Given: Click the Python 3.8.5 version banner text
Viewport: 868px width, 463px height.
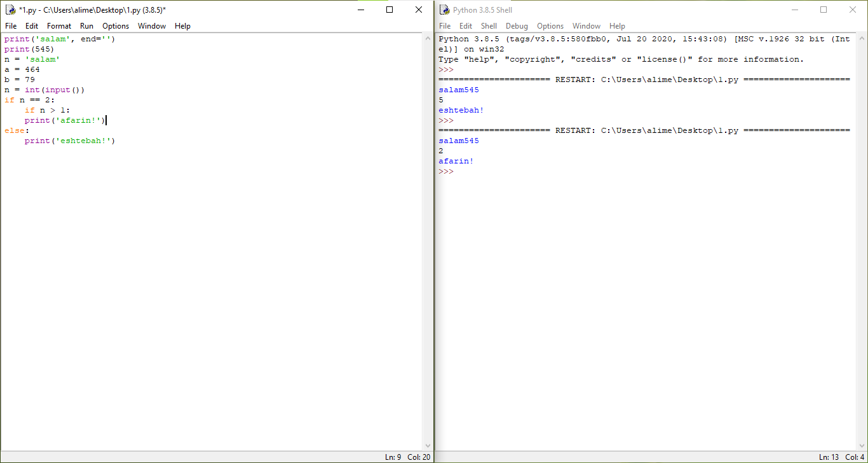Looking at the screenshot, I should point(644,44).
